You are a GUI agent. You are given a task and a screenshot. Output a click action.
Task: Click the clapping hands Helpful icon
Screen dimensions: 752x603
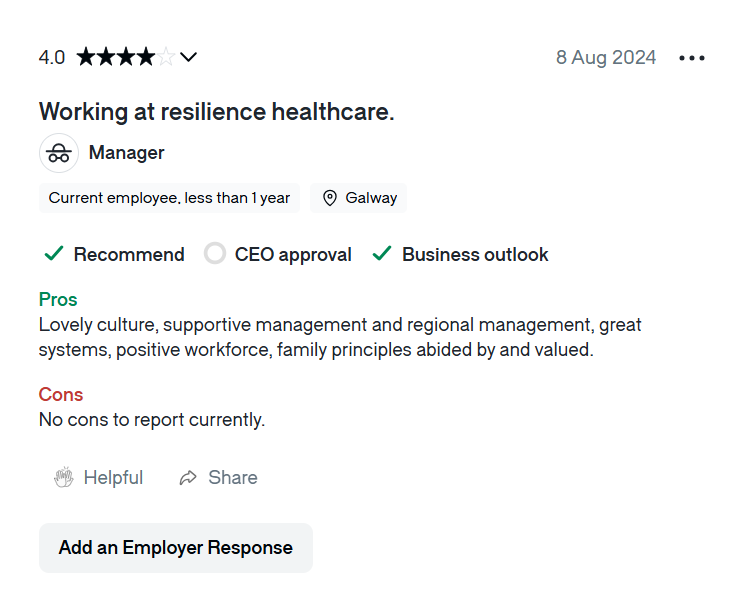(64, 478)
